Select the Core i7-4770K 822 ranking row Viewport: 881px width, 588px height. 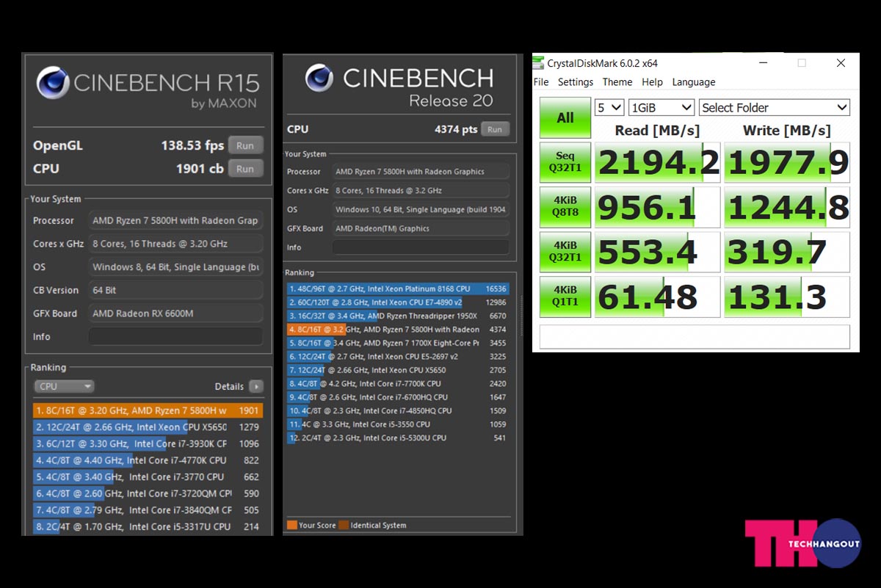(148, 460)
